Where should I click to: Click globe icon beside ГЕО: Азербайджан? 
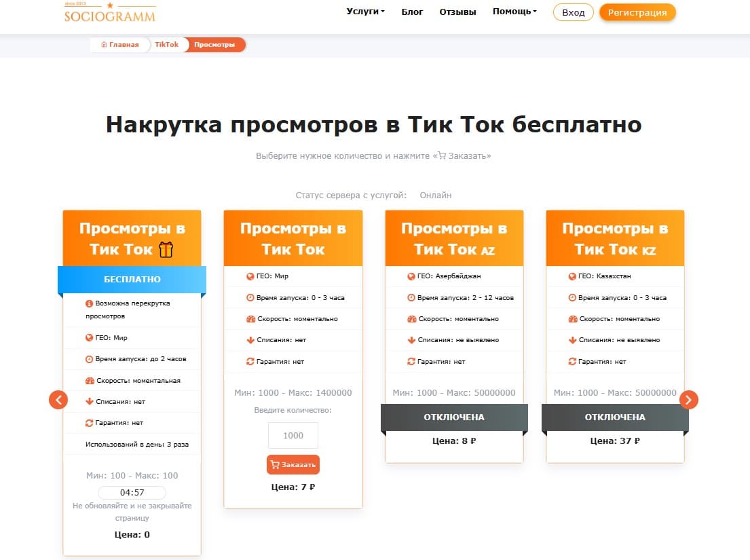[411, 276]
